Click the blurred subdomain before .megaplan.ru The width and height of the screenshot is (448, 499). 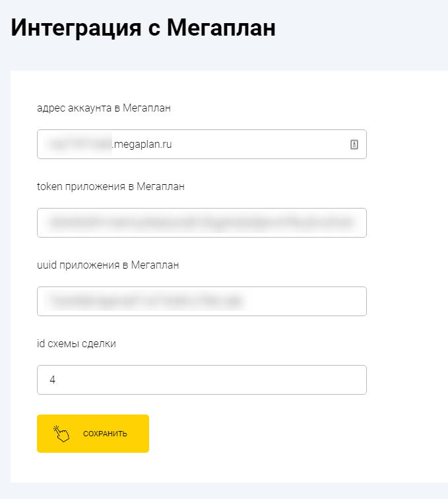tap(79, 144)
